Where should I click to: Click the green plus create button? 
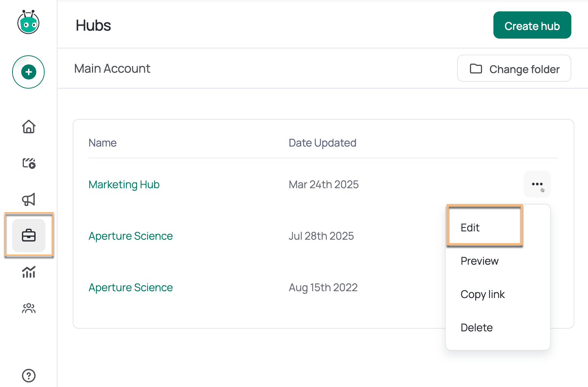point(28,72)
